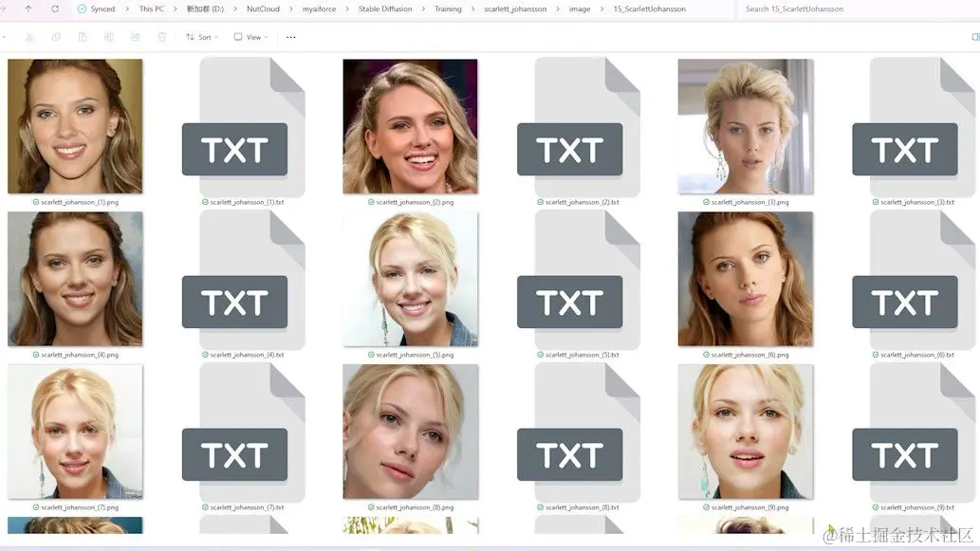Expand the chevron after NutCloud
This screenshot has height=551, width=980.
pos(290,9)
